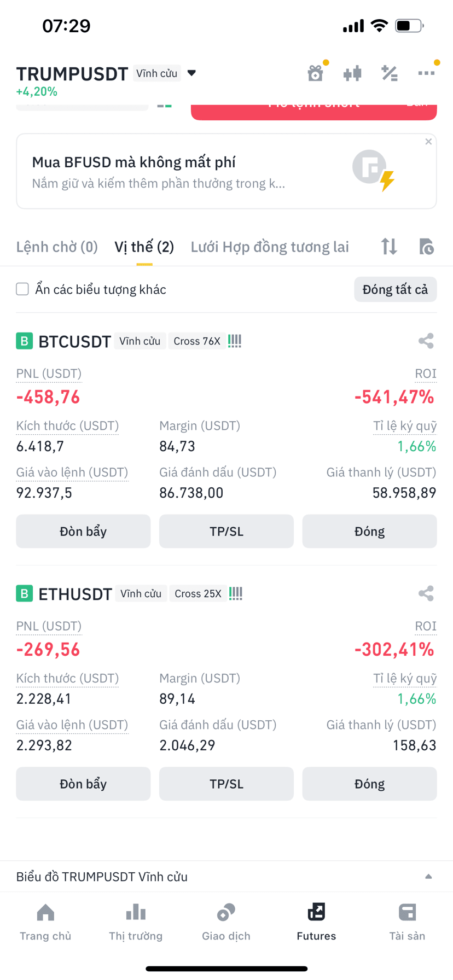Dismiss the BFUSD promotion banner
Screen dimensions: 453x980
pos(428,142)
